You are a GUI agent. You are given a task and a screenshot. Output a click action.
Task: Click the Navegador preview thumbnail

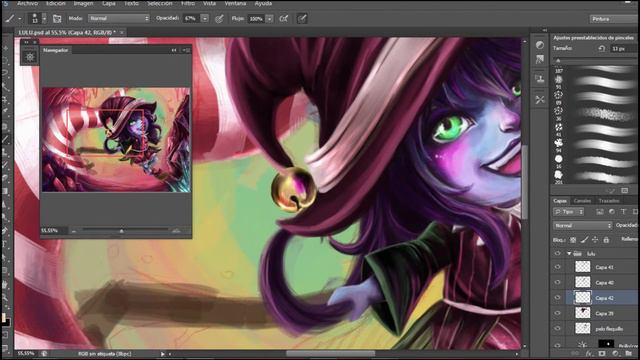[116, 140]
